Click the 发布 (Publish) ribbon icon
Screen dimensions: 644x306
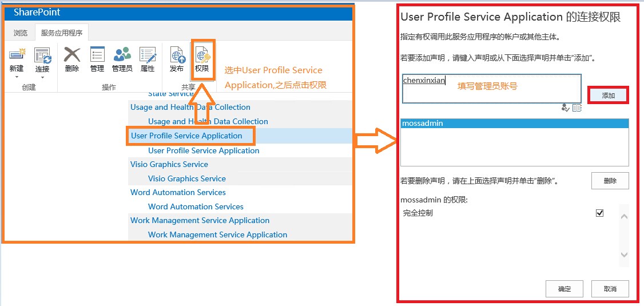(x=177, y=55)
